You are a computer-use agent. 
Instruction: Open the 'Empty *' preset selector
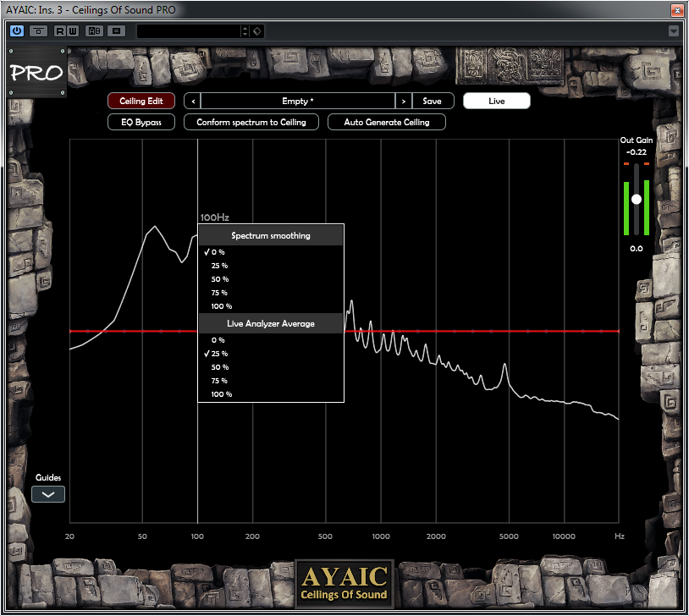[x=298, y=101]
